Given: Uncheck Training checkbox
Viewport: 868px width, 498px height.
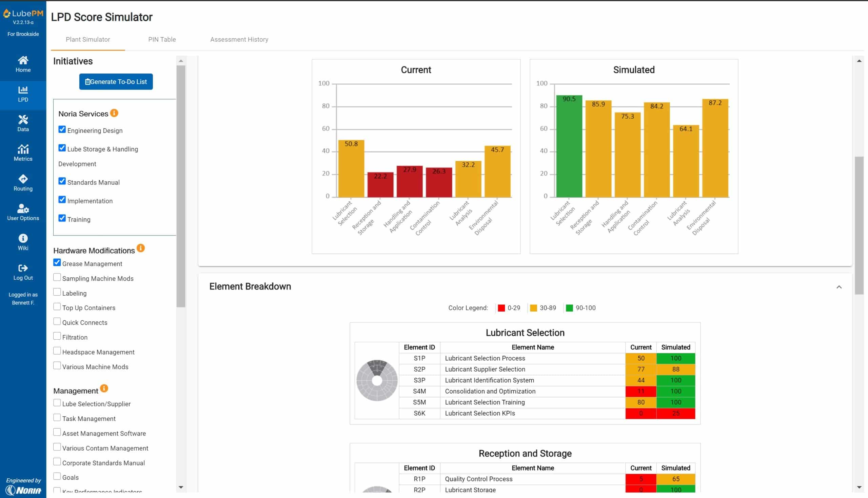Looking at the screenshot, I should [x=62, y=218].
